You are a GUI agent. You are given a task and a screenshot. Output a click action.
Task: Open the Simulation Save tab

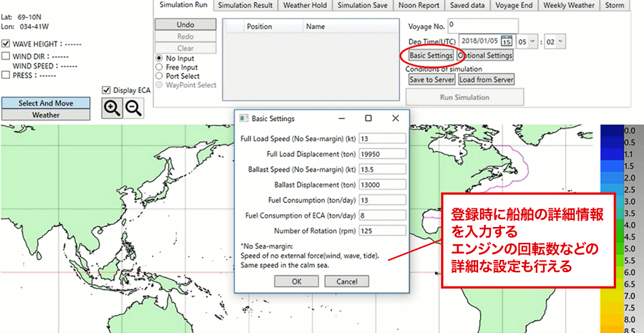362,5
